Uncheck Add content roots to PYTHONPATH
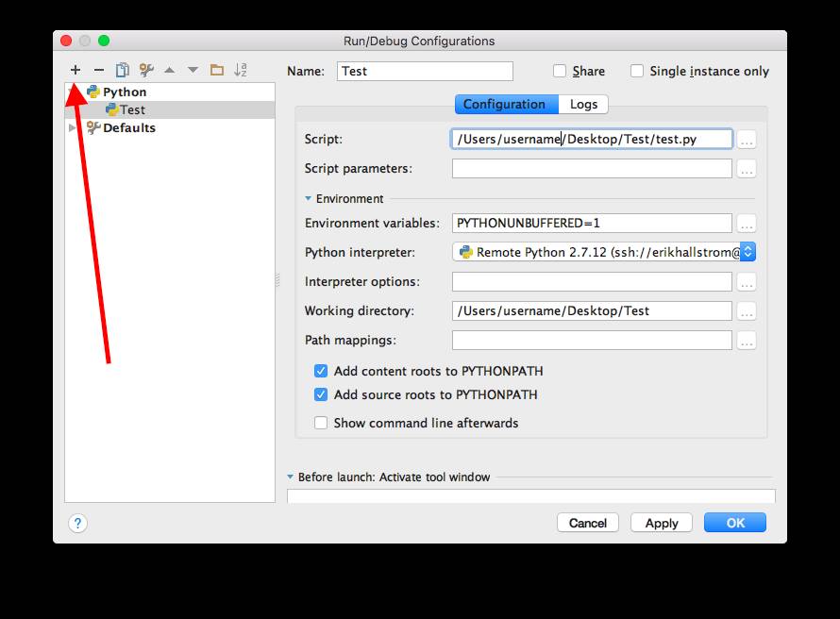The width and height of the screenshot is (840, 619). [321, 371]
